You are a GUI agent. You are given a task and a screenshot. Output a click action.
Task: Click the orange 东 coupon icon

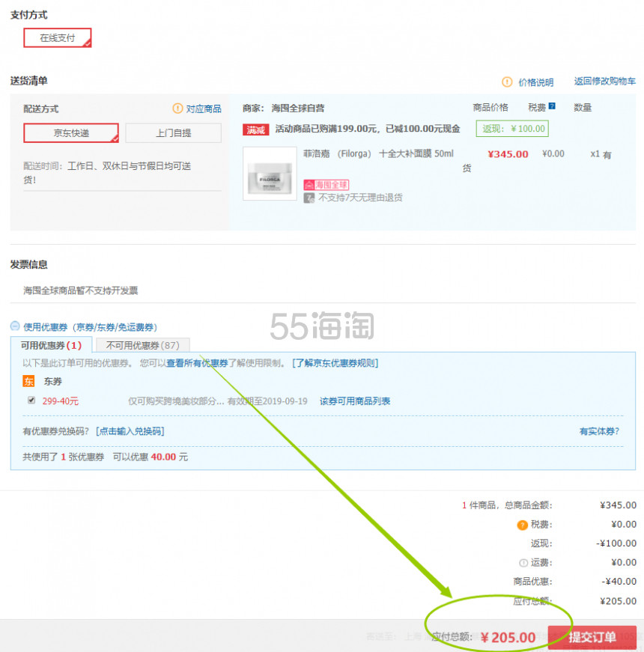(28, 381)
